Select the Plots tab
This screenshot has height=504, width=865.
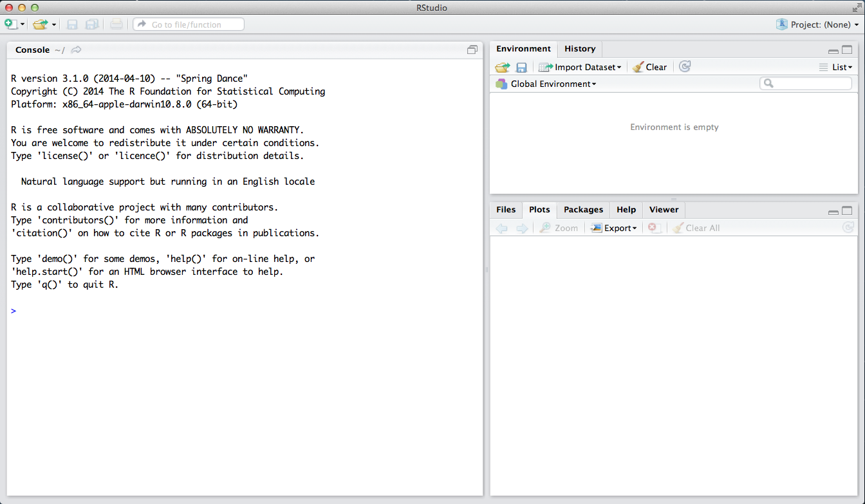click(x=539, y=210)
